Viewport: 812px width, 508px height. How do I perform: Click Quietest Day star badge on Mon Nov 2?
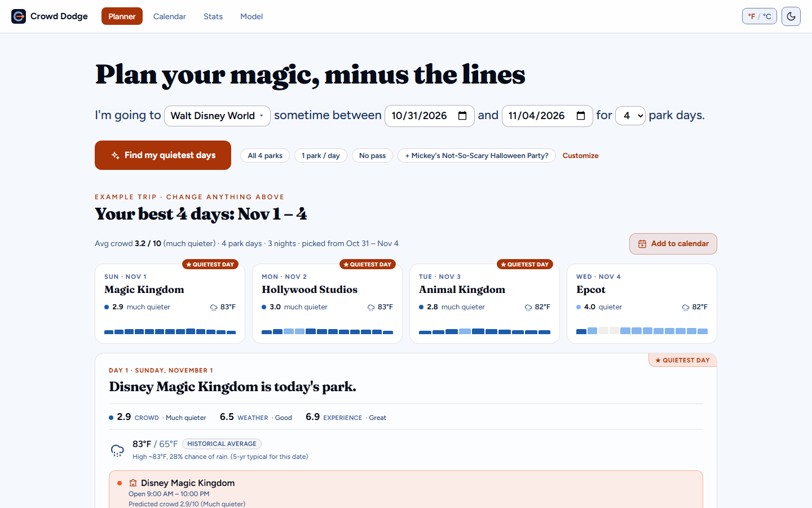[x=368, y=264]
